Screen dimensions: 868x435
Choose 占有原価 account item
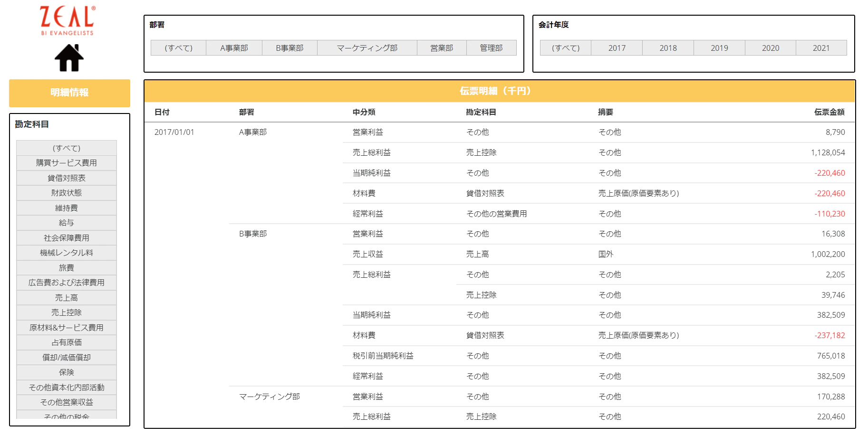click(x=67, y=342)
